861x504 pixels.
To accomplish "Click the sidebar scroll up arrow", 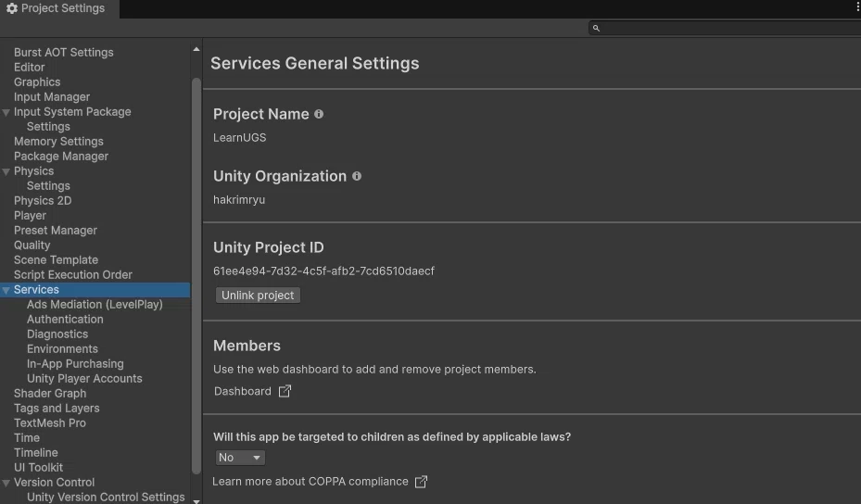I will point(196,49).
